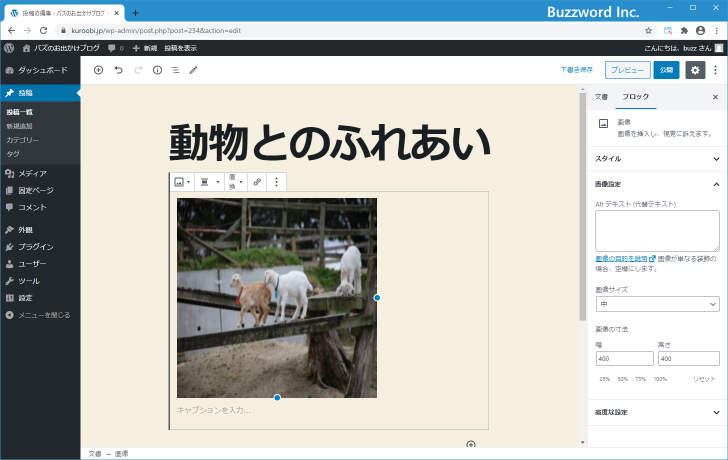This screenshot has height=460, width=728.
Task: View the post from the admin bar
Action: pos(181,48)
